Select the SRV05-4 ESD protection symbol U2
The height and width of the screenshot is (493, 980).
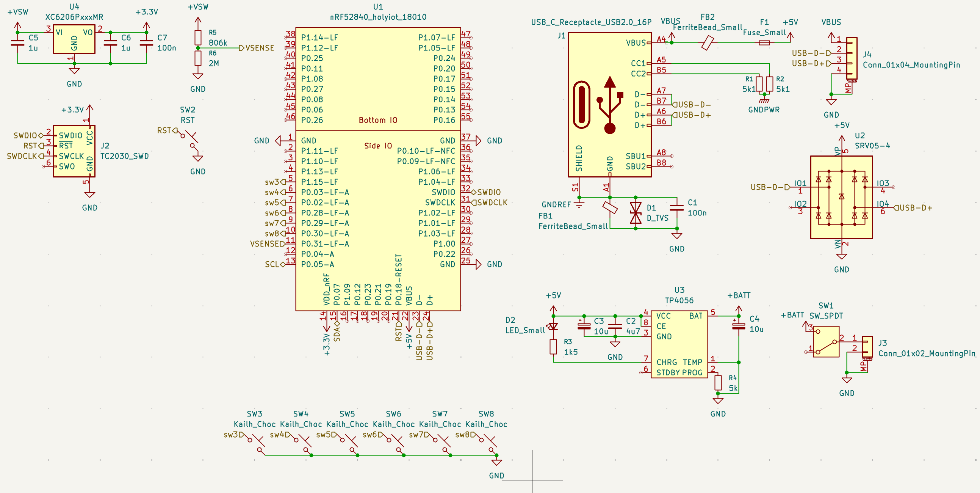(x=841, y=197)
